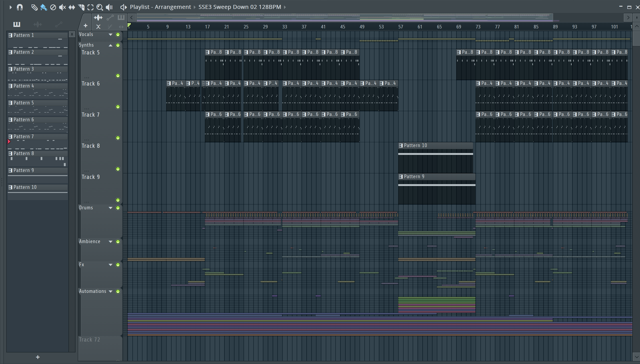Mute Track 8 with its green light
This screenshot has width=640, height=364.
pyautogui.click(x=118, y=169)
